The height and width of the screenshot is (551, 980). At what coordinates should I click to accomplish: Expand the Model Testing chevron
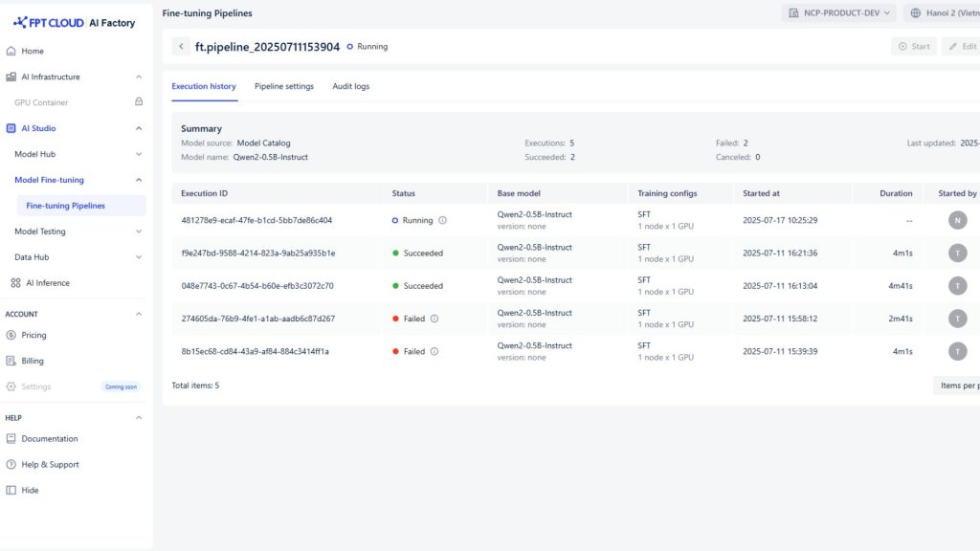point(139,231)
